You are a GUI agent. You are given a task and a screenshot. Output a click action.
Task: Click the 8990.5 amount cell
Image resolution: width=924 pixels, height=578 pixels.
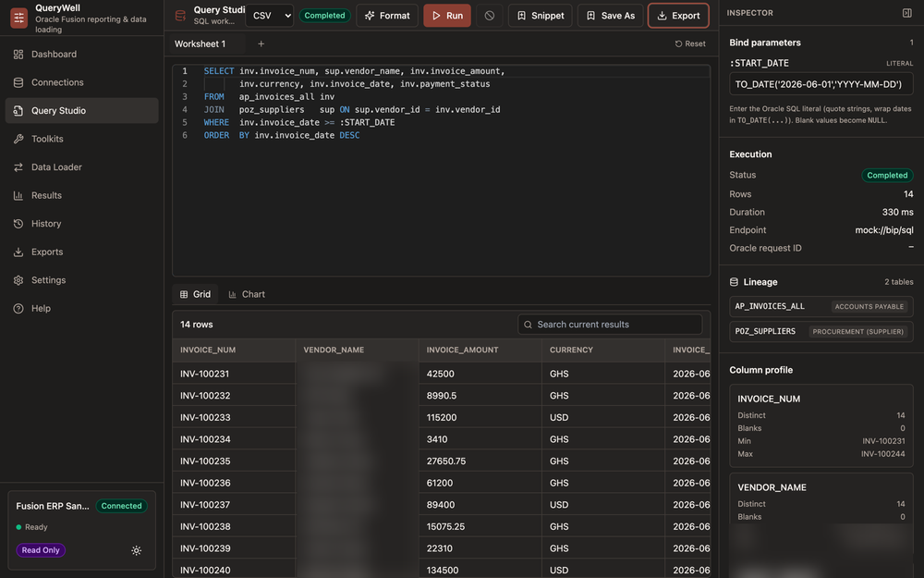[x=480, y=396]
